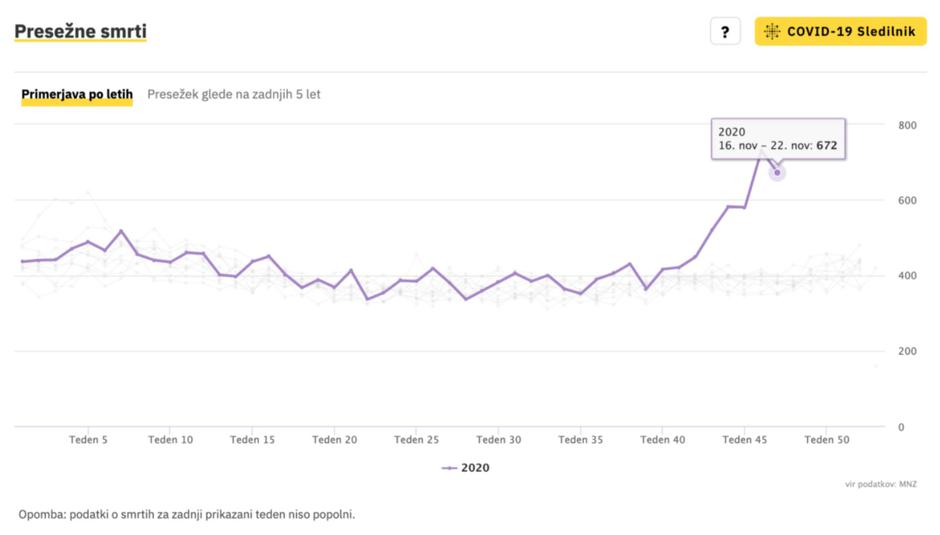Select the Teden 35 axis label

pos(580,439)
